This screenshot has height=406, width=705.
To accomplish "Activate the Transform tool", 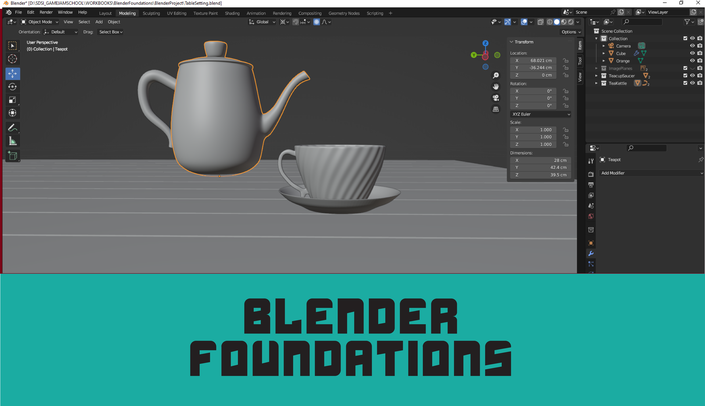I will pyautogui.click(x=12, y=113).
